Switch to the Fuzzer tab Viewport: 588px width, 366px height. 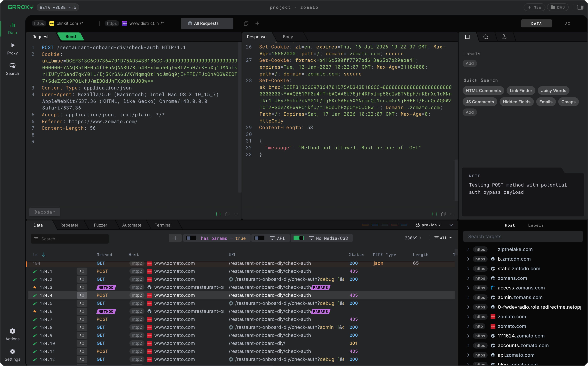[100, 225]
